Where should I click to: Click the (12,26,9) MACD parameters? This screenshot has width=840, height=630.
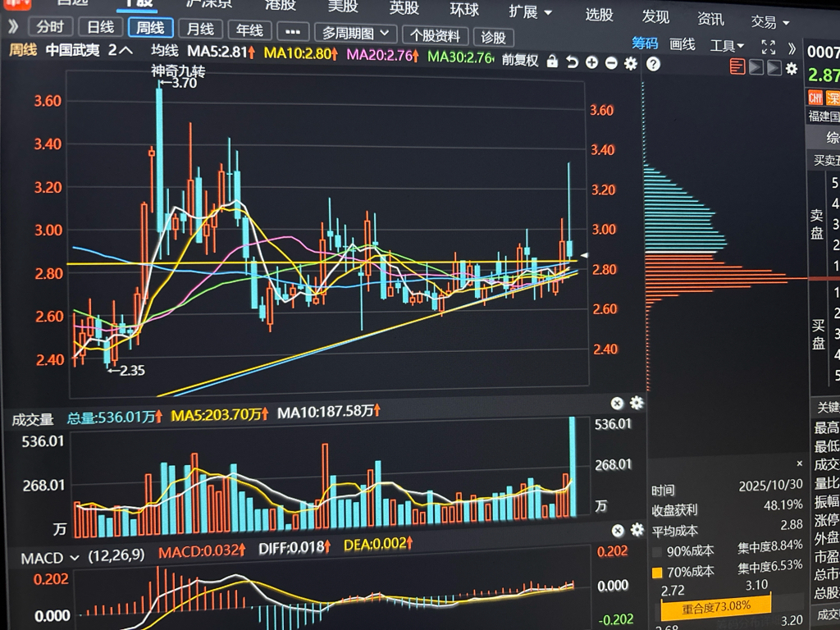116,555
